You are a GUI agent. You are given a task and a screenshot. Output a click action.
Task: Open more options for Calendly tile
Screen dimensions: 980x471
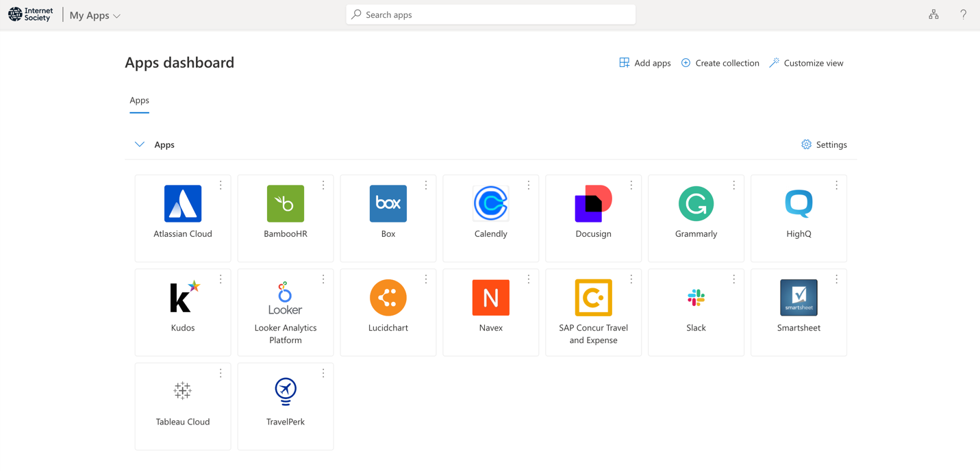click(529, 185)
